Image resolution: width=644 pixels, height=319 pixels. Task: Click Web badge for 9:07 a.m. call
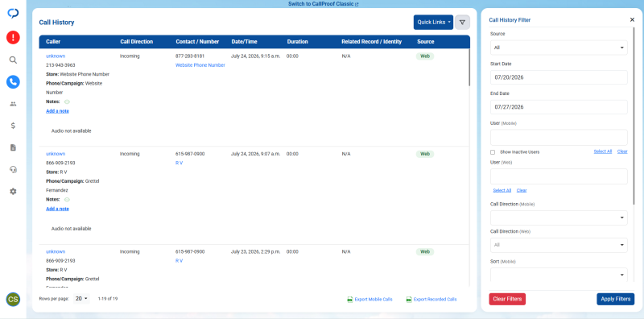click(x=425, y=154)
